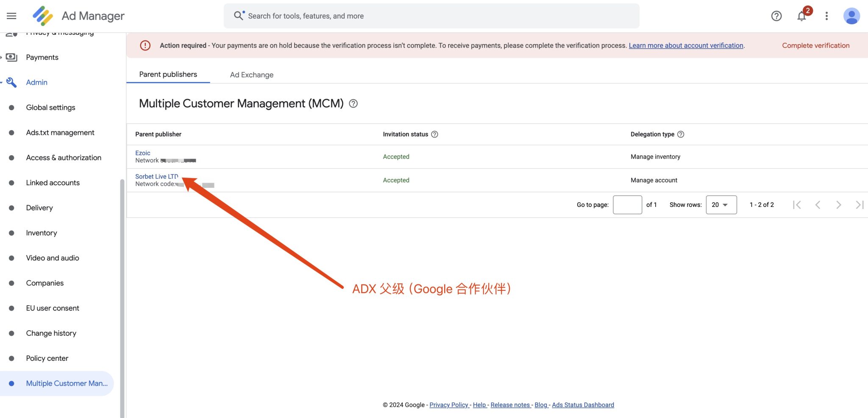Open the Sorbet Live LTD publisher link
The width and height of the screenshot is (868, 418).
tap(156, 176)
